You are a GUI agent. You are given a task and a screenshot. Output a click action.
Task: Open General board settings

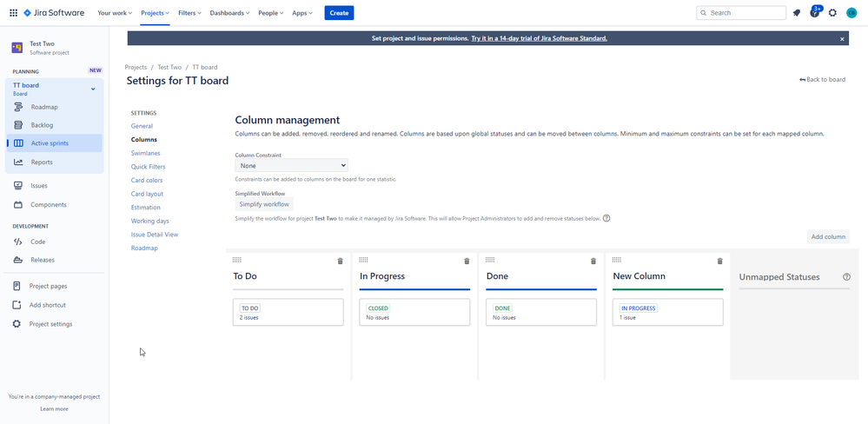[x=142, y=126]
